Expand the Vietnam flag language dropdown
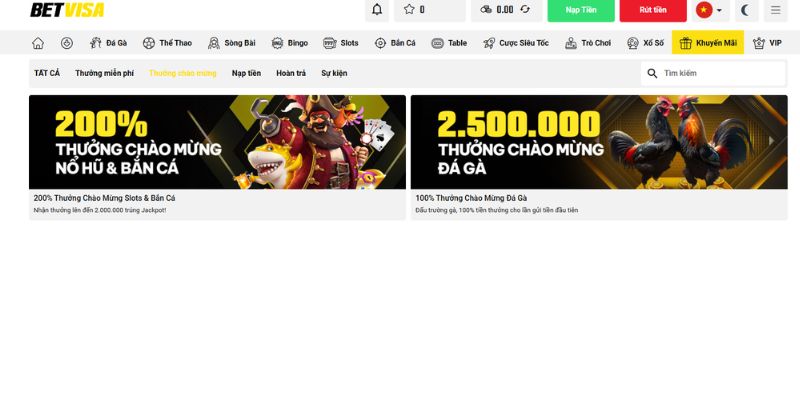The height and width of the screenshot is (400, 800). (710, 10)
